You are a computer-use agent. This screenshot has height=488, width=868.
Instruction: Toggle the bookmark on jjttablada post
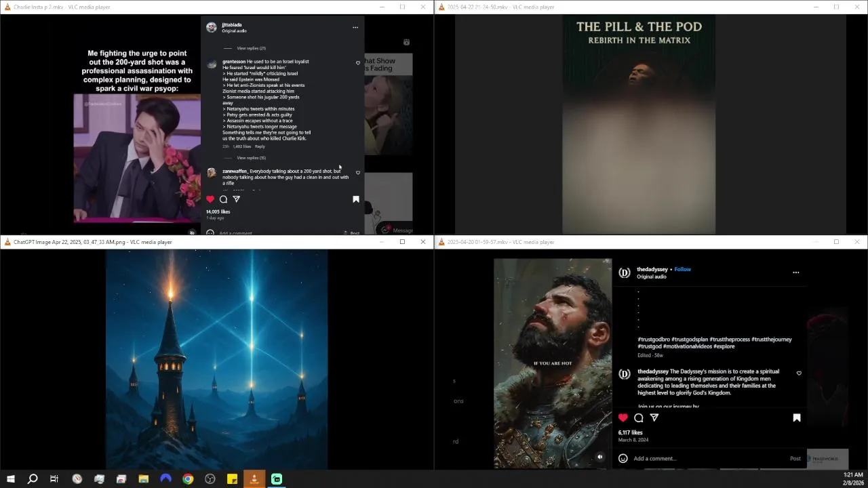coord(355,199)
